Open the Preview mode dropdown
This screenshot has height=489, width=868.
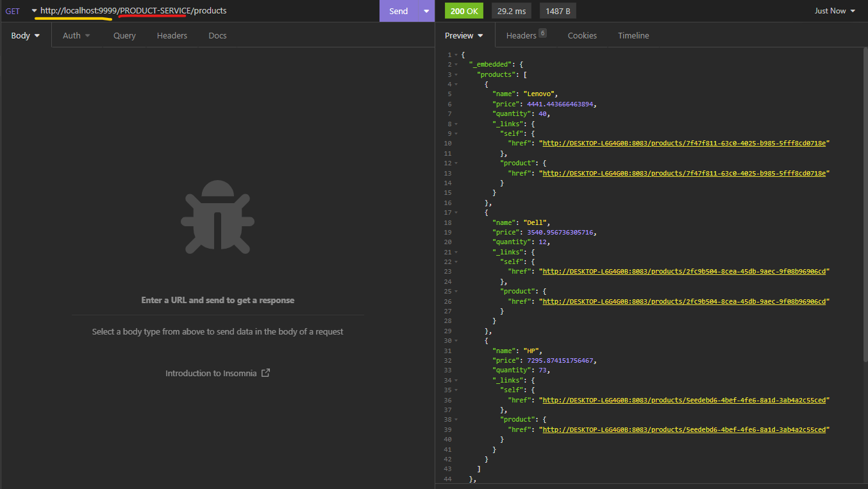point(463,35)
